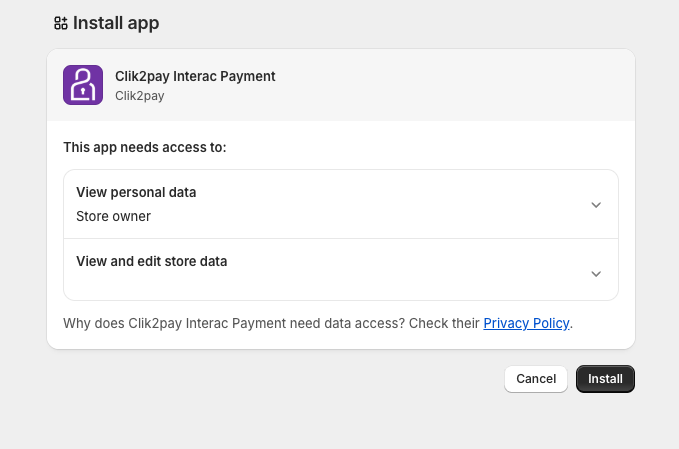The width and height of the screenshot is (679, 449).
Task: Click the View personal data label
Action: coord(136,192)
